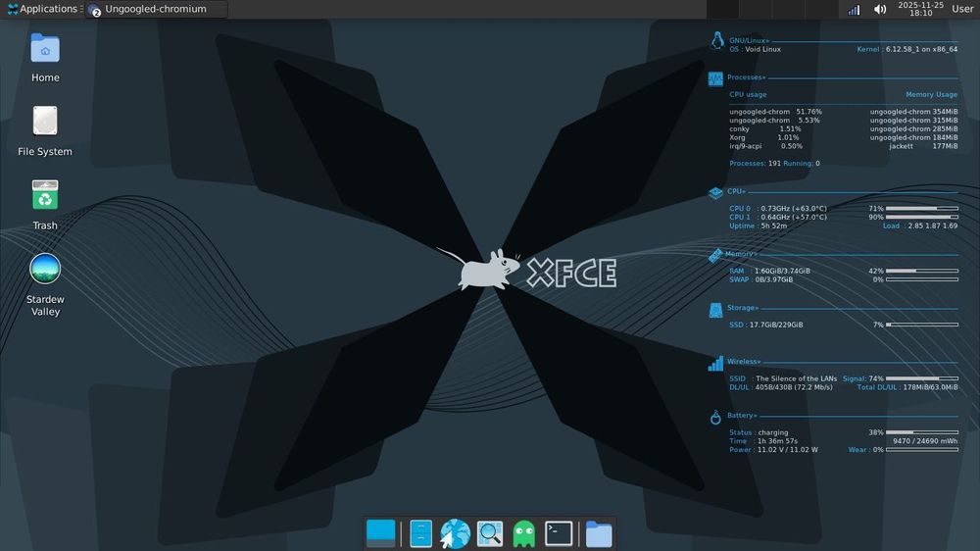The image size is (980, 551).
Task: Click the '9470 / 24690 mWh' battery capacity
Action: 925,441
